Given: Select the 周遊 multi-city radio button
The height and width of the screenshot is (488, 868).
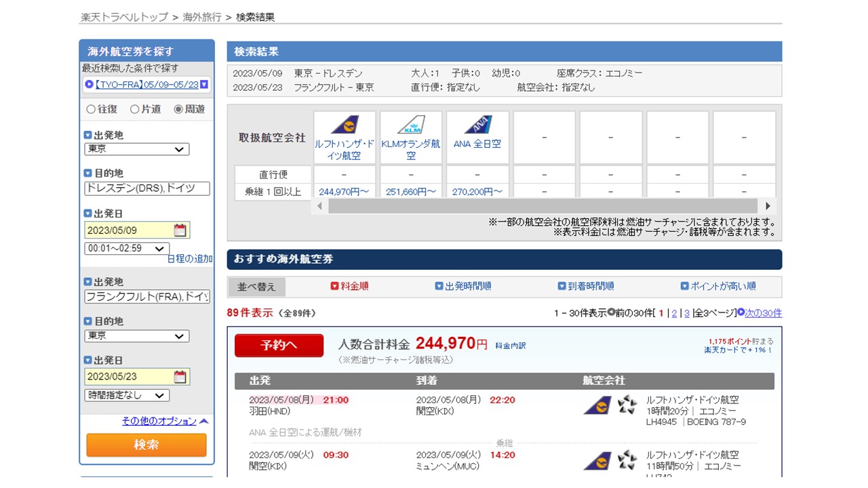Looking at the screenshot, I should click(x=178, y=109).
